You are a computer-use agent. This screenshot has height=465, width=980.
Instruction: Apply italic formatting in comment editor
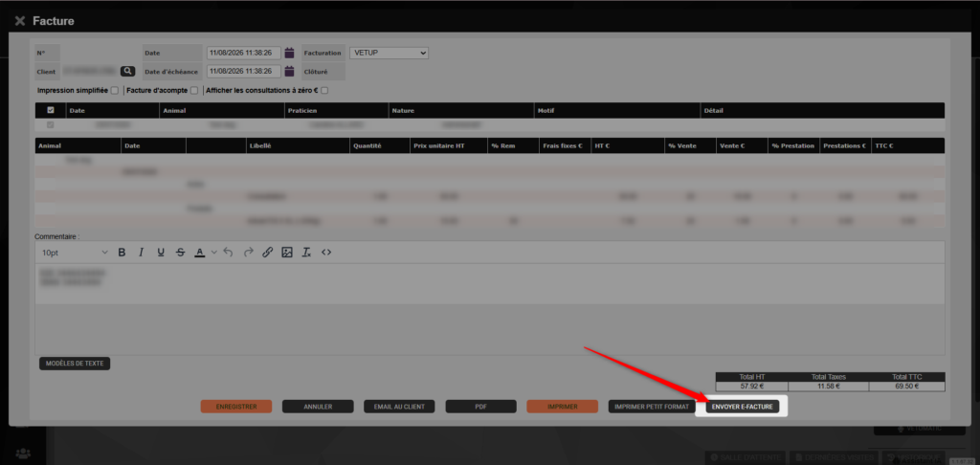point(142,253)
